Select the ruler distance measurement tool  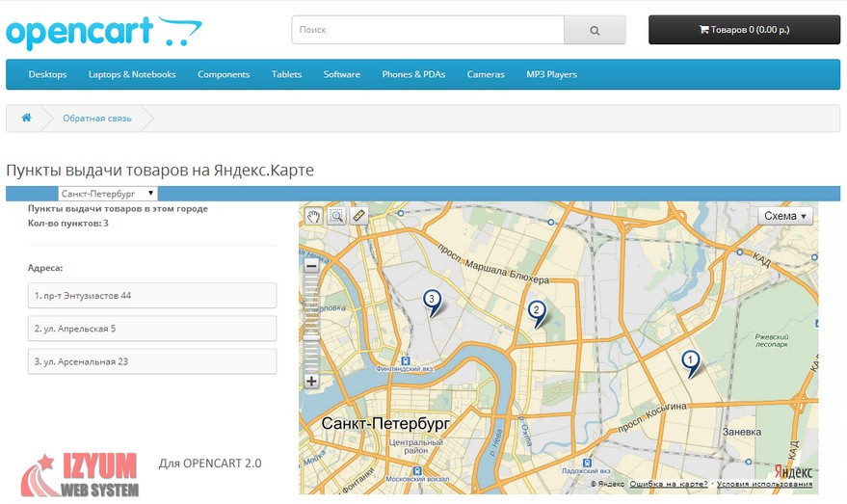[358, 216]
